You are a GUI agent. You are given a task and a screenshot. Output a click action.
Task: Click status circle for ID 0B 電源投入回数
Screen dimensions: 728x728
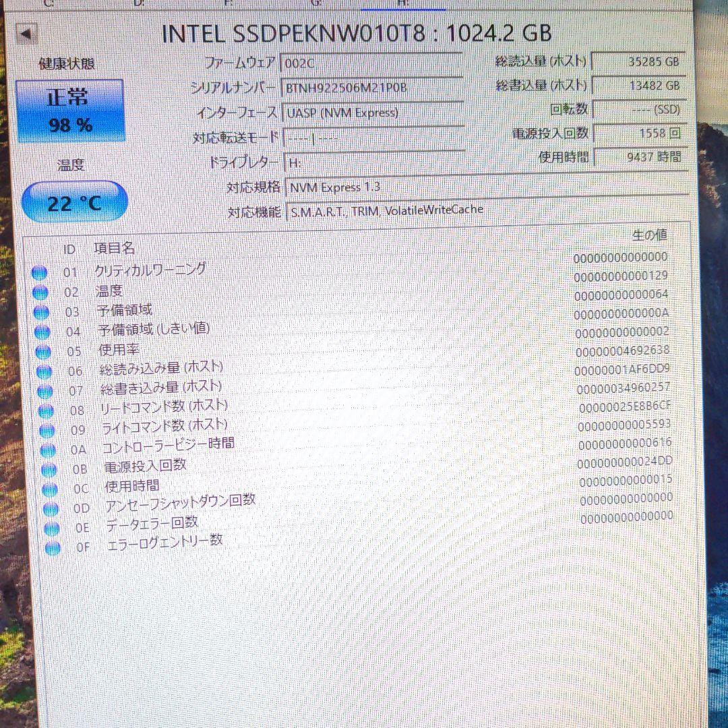coord(49,470)
